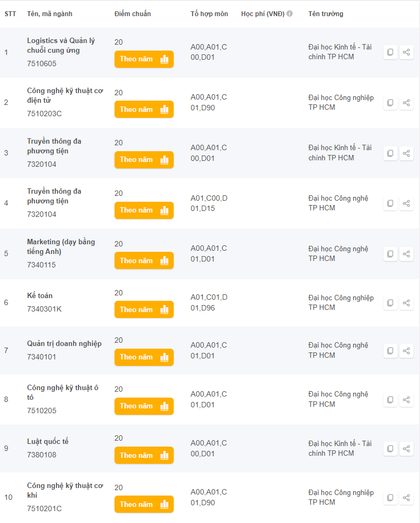Share the Marketing (dạy bằng tiếng Anh) row

[x=407, y=254]
